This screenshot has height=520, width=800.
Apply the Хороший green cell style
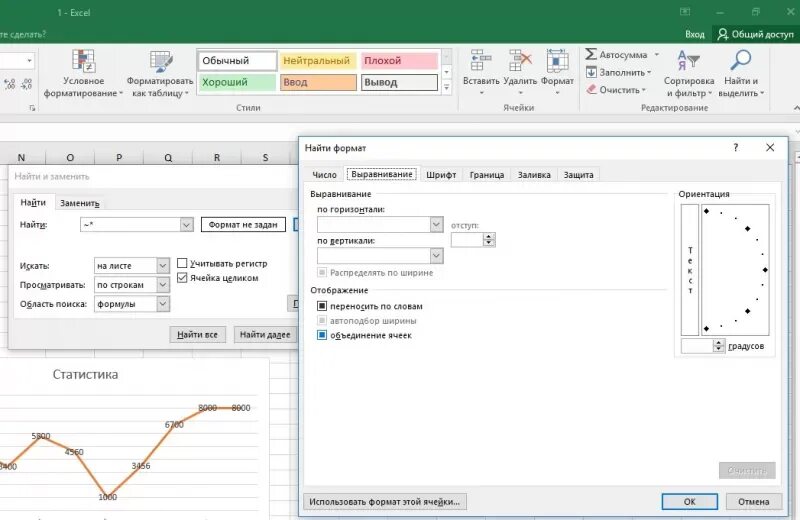point(237,82)
